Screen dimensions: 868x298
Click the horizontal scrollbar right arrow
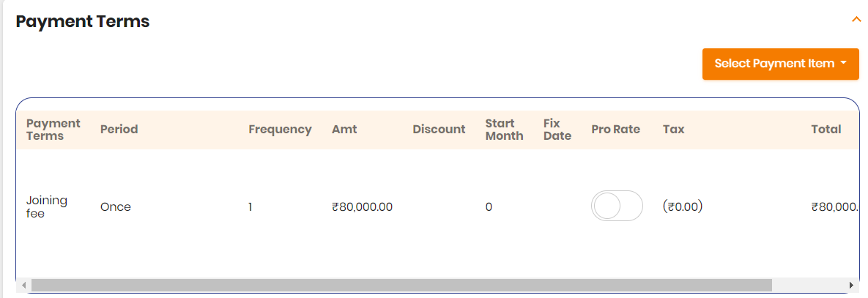coord(851,285)
